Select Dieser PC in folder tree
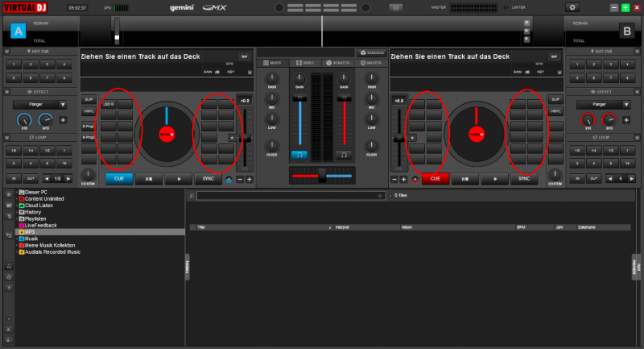644x349 pixels. (x=35, y=192)
